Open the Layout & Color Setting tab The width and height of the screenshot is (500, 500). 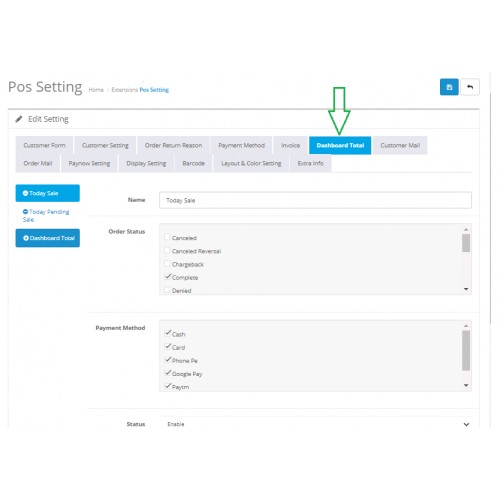[x=251, y=163]
